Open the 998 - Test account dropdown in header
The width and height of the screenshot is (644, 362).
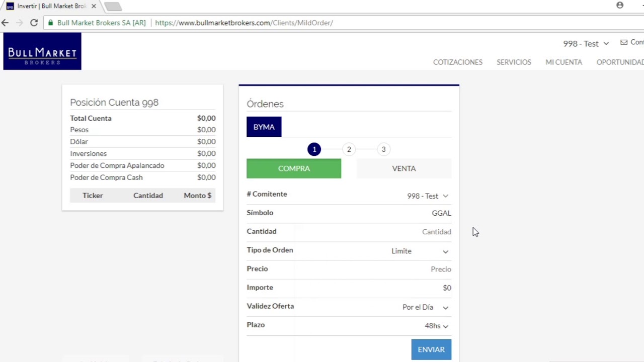586,44
